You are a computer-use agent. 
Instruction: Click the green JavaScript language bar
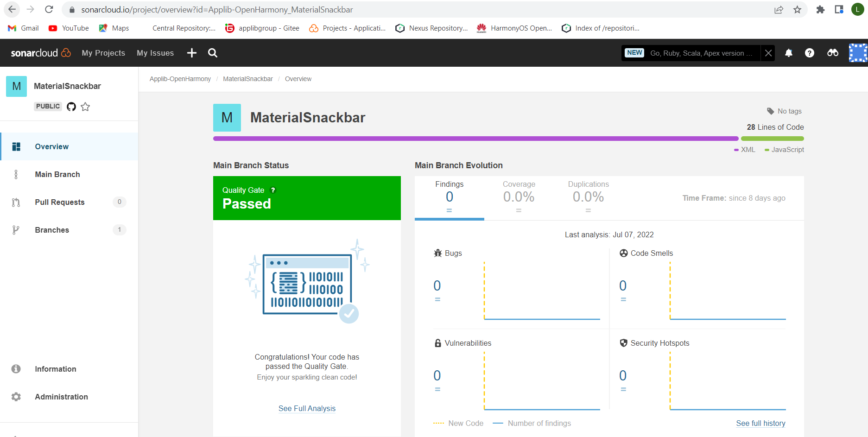pyautogui.click(x=773, y=139)
